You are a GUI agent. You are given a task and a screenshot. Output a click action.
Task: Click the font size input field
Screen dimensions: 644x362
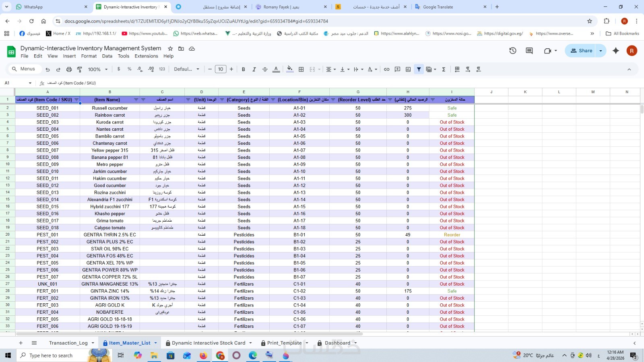coord(221,69)
